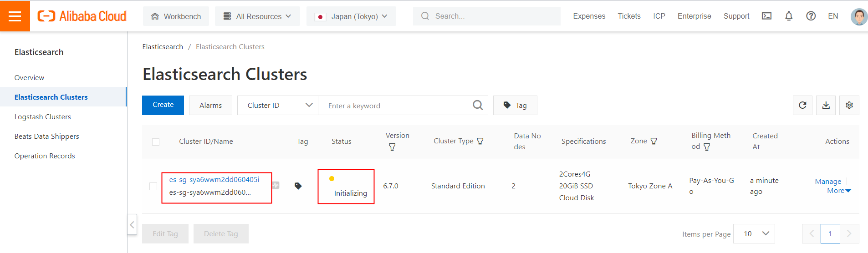
Task: Download the cluster list
Action: [x=826, y=105]
